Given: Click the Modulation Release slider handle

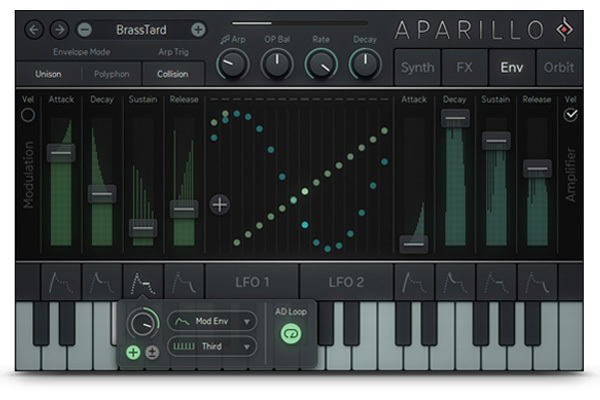Looking at the screenshot, I should 184,209.
